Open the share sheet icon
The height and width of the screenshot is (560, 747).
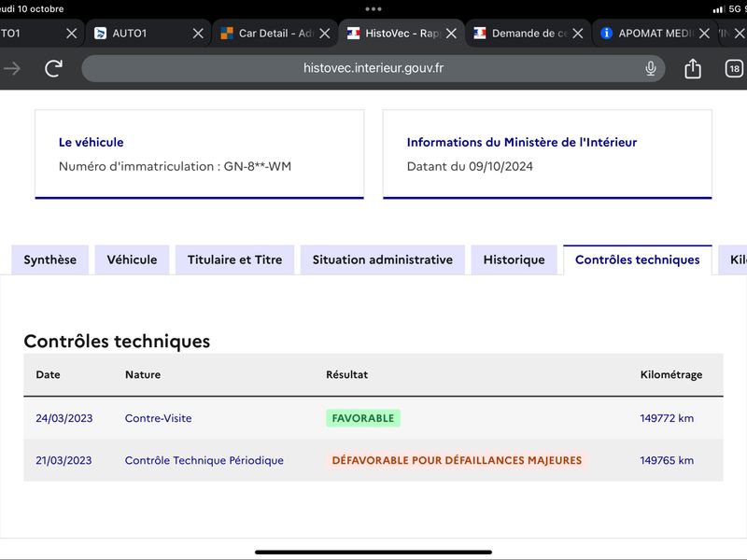(693, 68)
